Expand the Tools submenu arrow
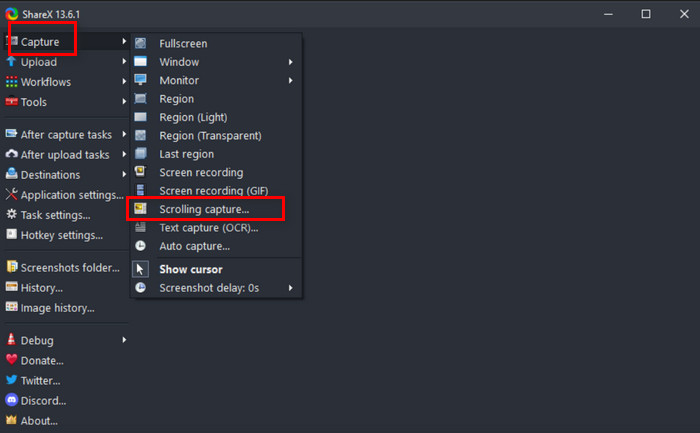The height and width of the screenshot is (433, 700). point(124,101)
